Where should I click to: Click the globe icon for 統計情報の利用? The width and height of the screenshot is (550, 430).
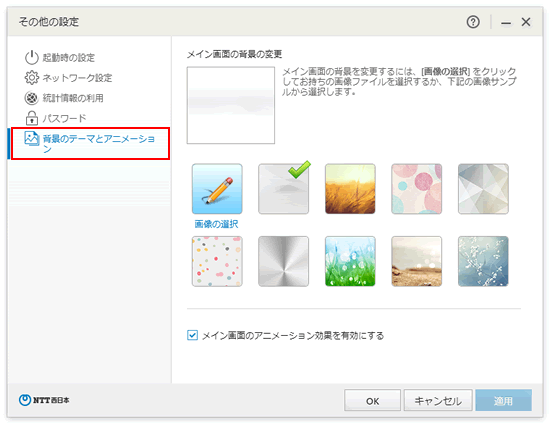(x=32, y=98)
